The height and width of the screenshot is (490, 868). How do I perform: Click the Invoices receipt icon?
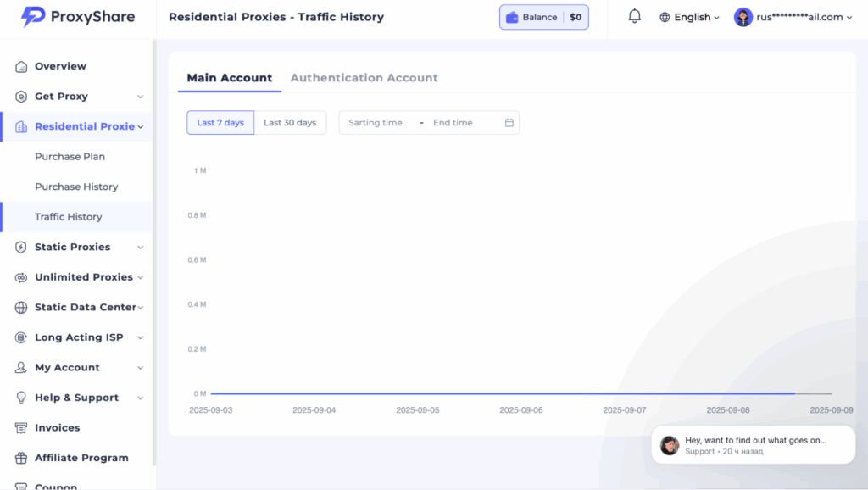click(21, 428)
